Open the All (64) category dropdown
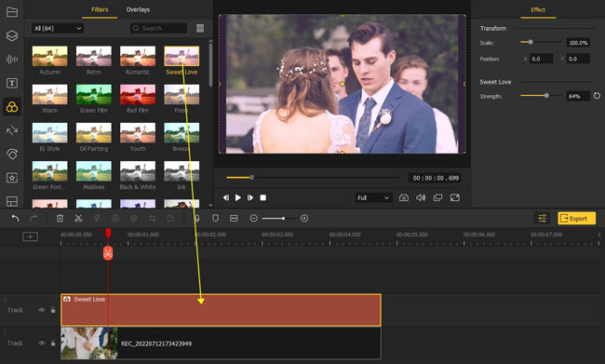 tap(58, 28)
